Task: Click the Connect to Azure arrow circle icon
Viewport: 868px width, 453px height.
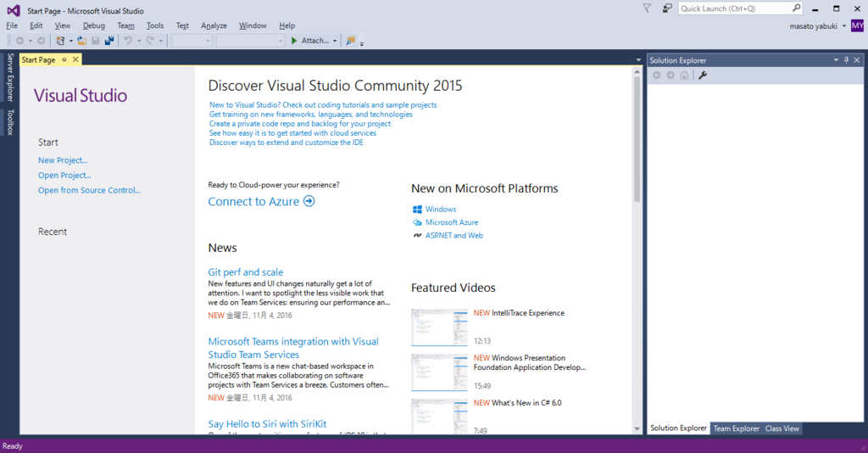Action: [x=309, y=201]
